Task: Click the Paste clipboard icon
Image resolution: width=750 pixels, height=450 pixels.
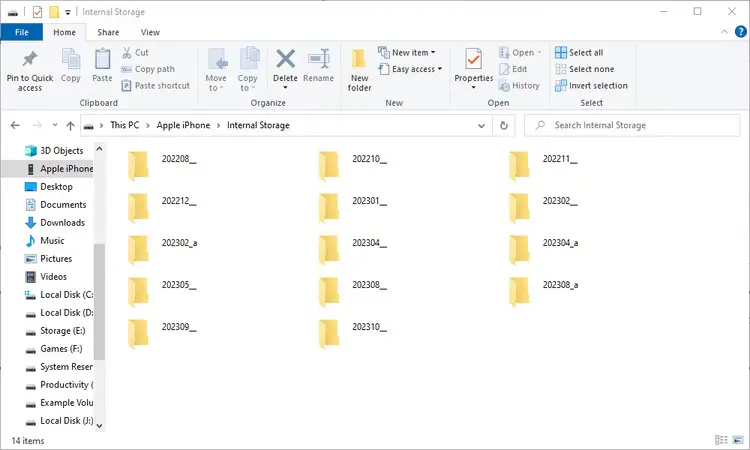Action: pyautogui.click(x=102, y=59)
